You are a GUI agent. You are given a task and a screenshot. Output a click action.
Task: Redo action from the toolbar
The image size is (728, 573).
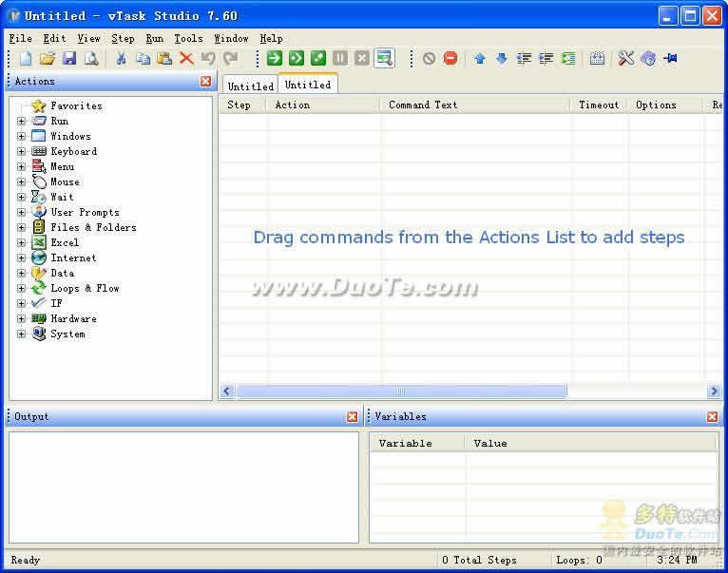(230, 59)
